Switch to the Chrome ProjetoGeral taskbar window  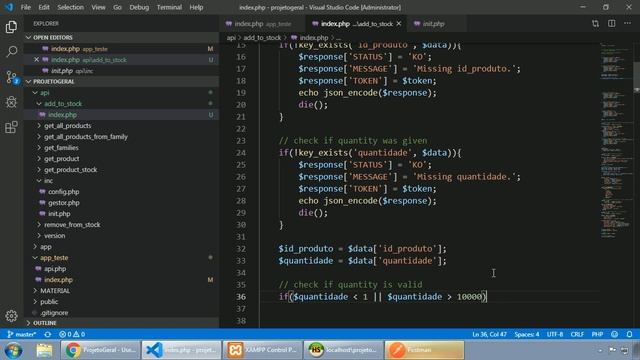pos(100,350)
